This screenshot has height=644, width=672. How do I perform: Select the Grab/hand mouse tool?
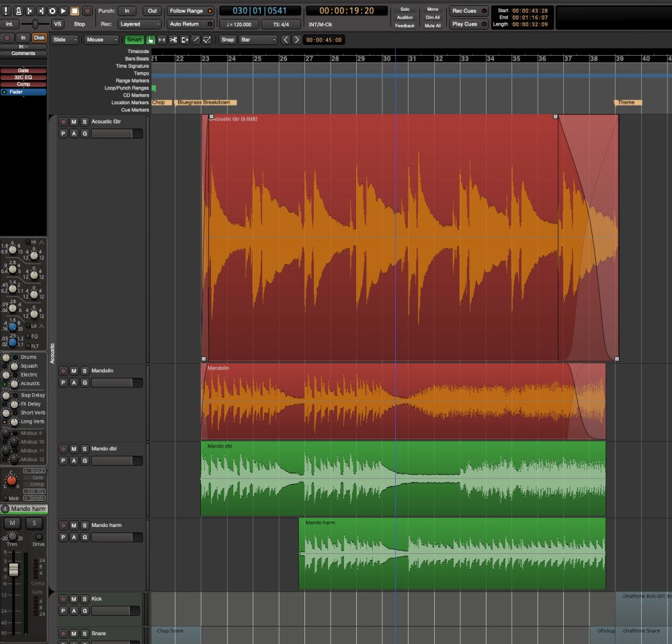tap(151, 40)
